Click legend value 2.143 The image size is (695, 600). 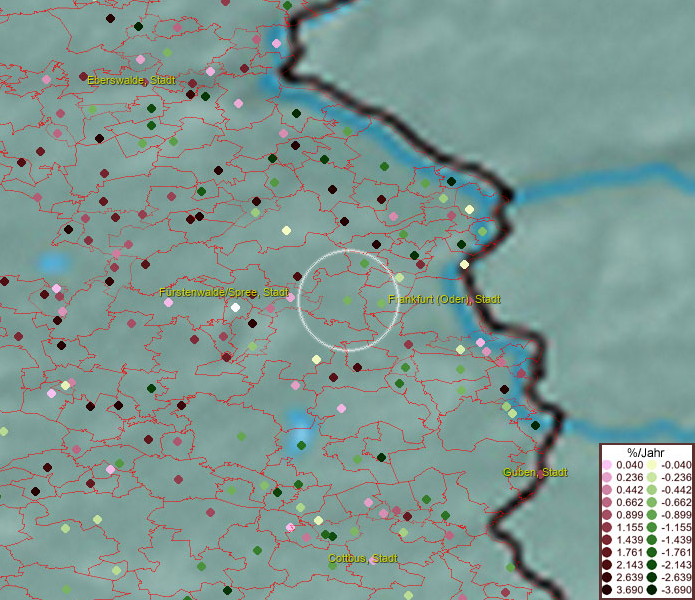[629, 565]
